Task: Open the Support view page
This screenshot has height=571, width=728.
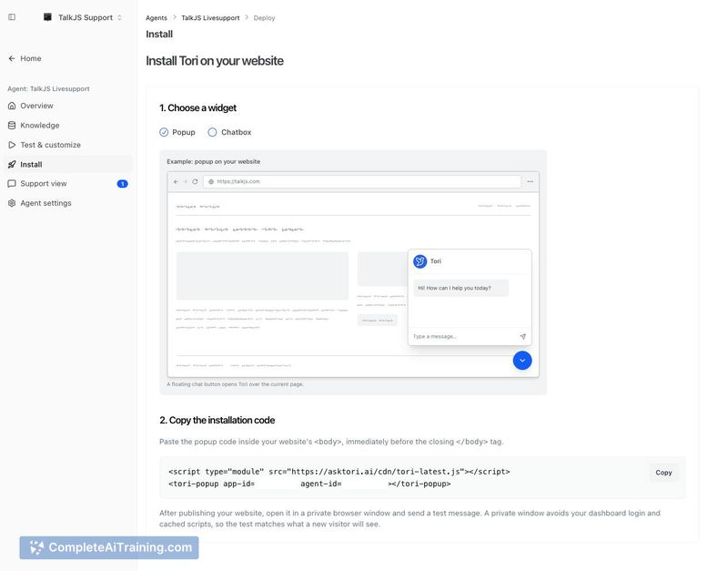Action: (67, 184)
